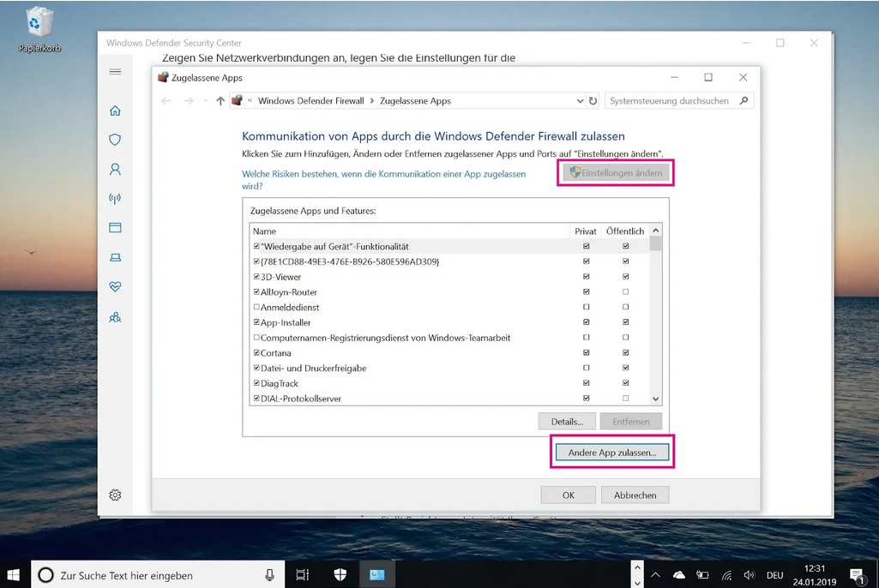Open Device security laptop icon
This screenshot has width=879, height=588.
[x=115, y=258]
